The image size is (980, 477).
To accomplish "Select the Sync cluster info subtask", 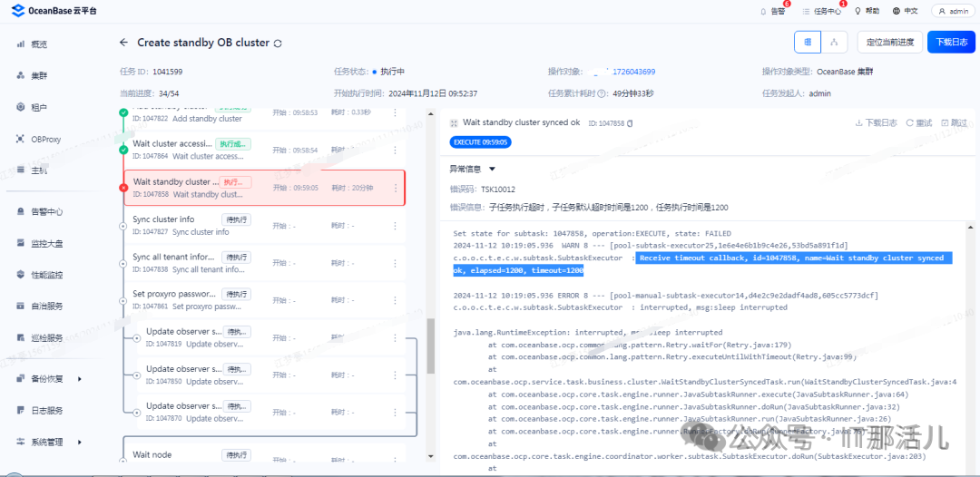I will pos(264,226).
